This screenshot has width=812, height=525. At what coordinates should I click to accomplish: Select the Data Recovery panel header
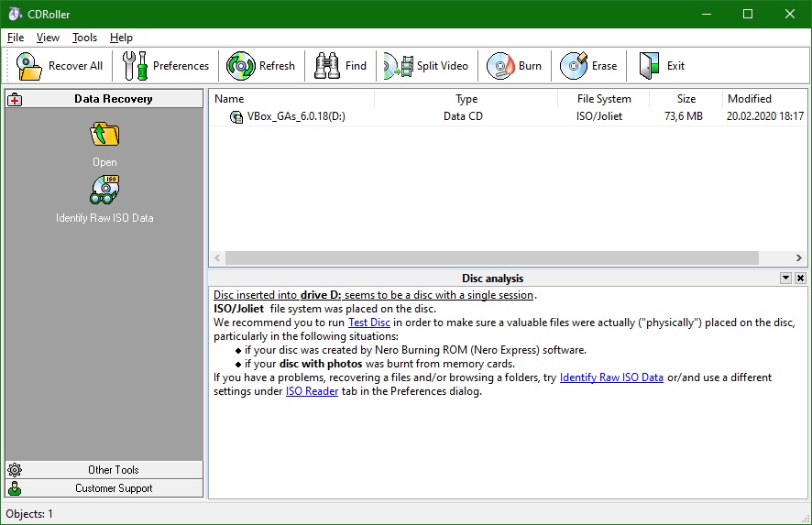click(x=104, y=99)
